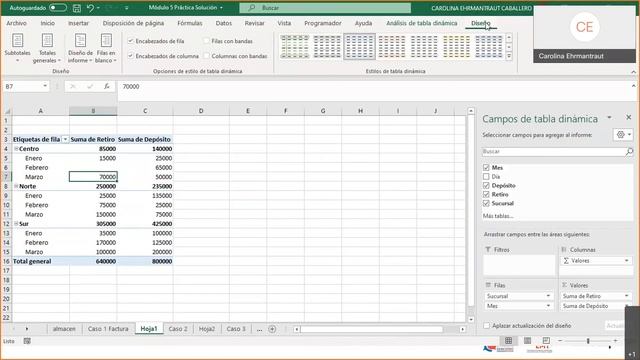Click the Save icon in title bar

point(76,8)
